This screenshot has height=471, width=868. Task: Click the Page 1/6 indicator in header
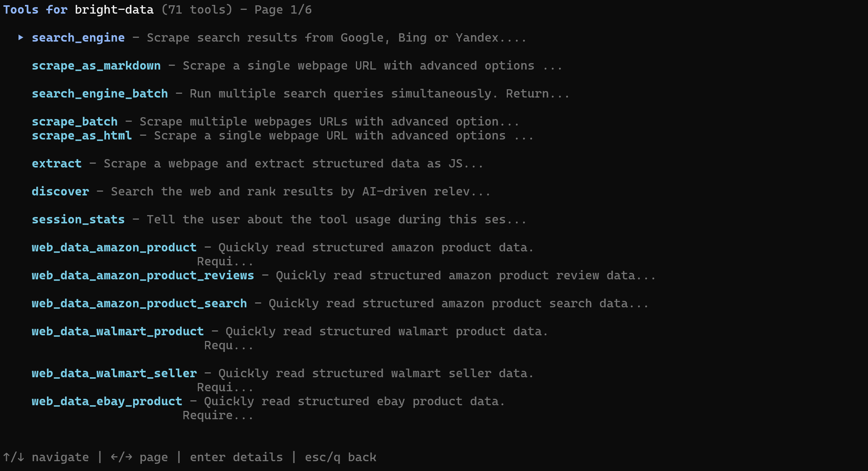point(283,10)
